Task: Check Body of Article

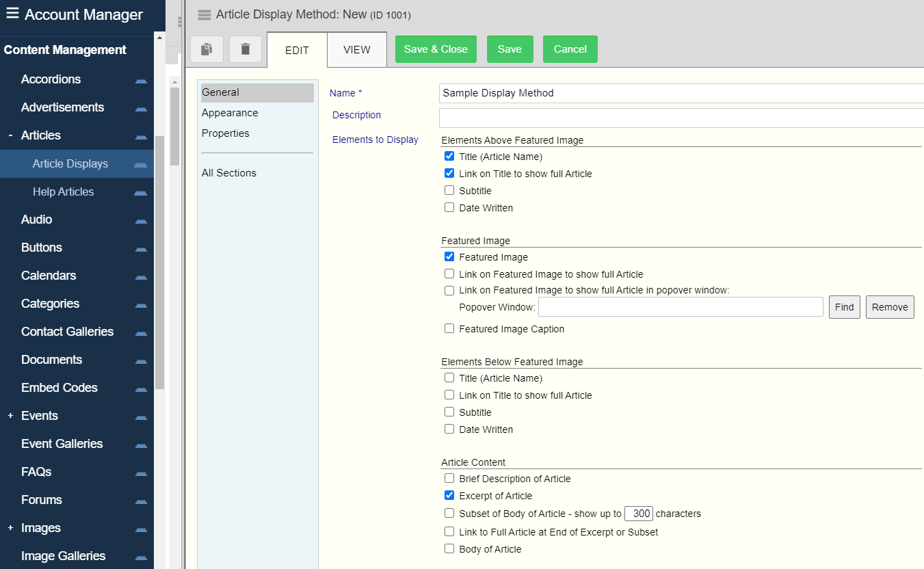Action: click(449, 548)
